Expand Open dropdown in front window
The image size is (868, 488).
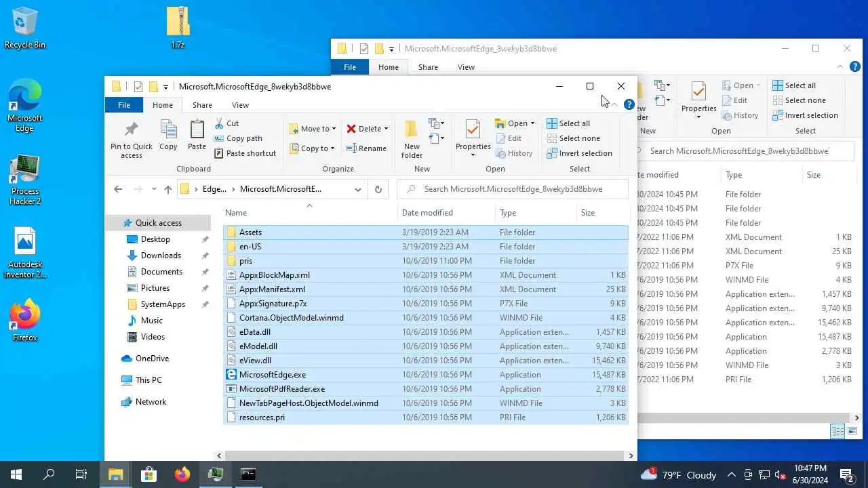[x=532, y=123]
